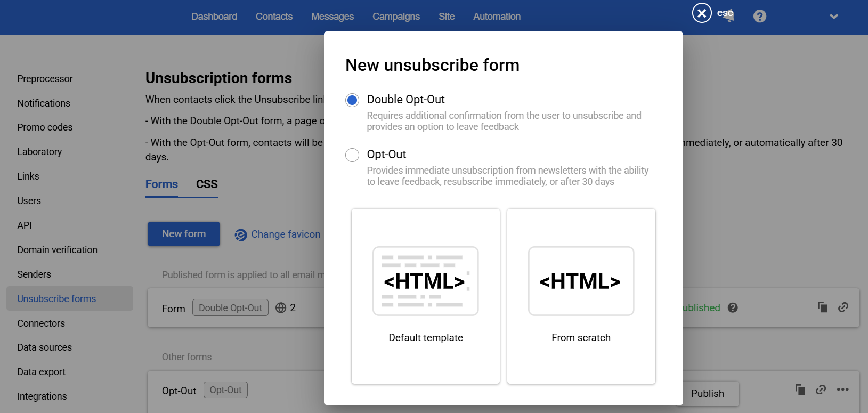
Task: Click the globe languages icon on the Form row
Action: 281,308
